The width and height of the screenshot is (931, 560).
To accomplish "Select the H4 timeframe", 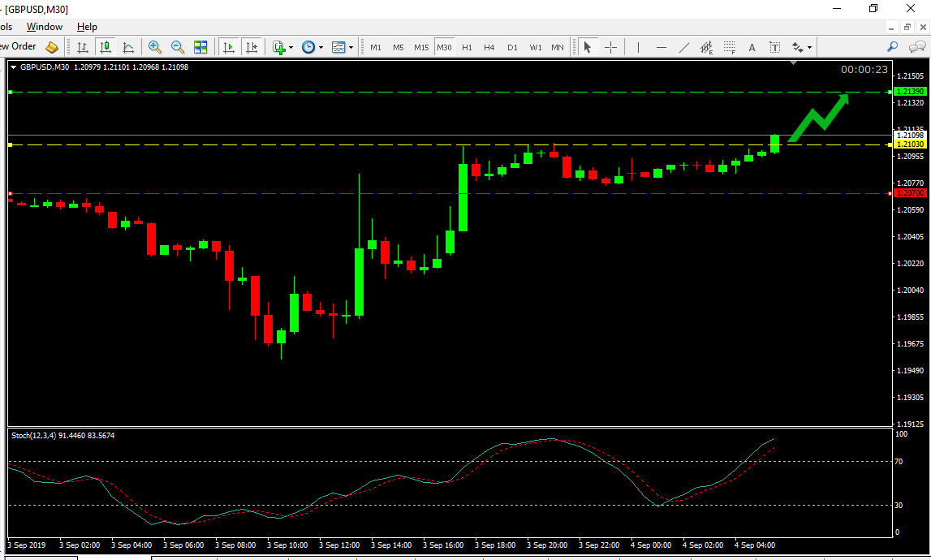I will point(489,47).
